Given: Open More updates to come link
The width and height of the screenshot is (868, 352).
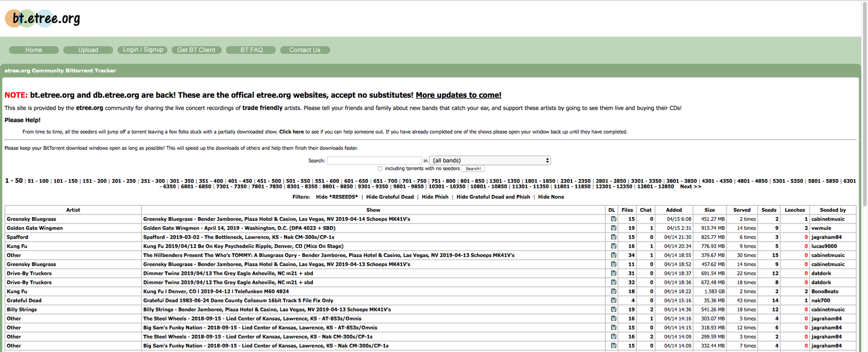Looking at the screenshot, I should tap(458, 95).
